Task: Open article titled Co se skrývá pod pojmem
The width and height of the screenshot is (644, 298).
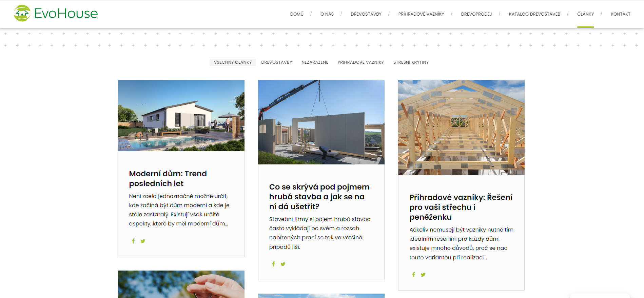Action: [x=319, y=197]
